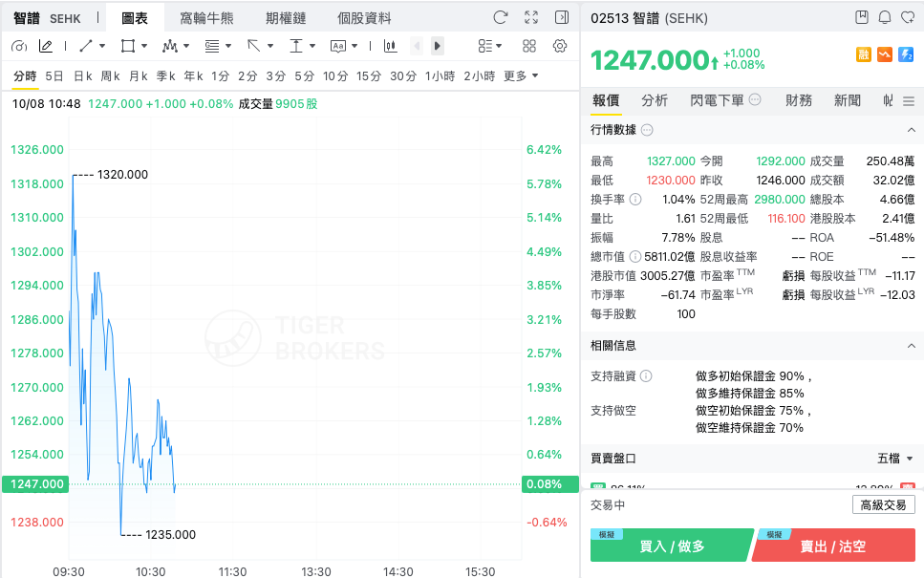Expand text tool dropdown arrow
Image resolution: width=924 pixels, height=578 pixels.
point(355,46)
